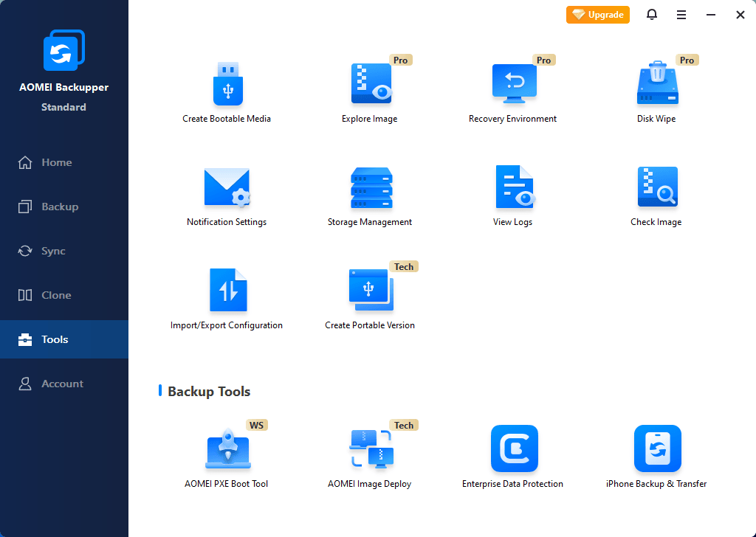Open the Storage Management server icon
Viewport: 756px width, 537px height.
[x=371, y=188]
